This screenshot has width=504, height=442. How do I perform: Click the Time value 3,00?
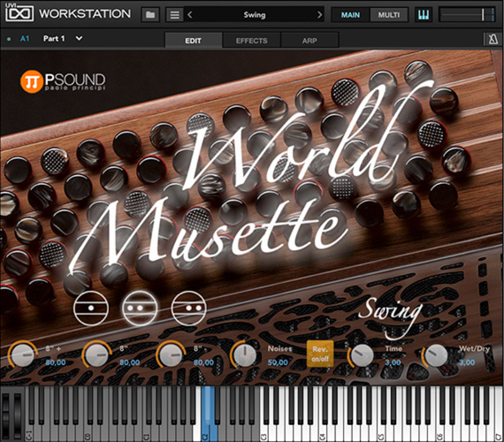(x=393, y=362)
